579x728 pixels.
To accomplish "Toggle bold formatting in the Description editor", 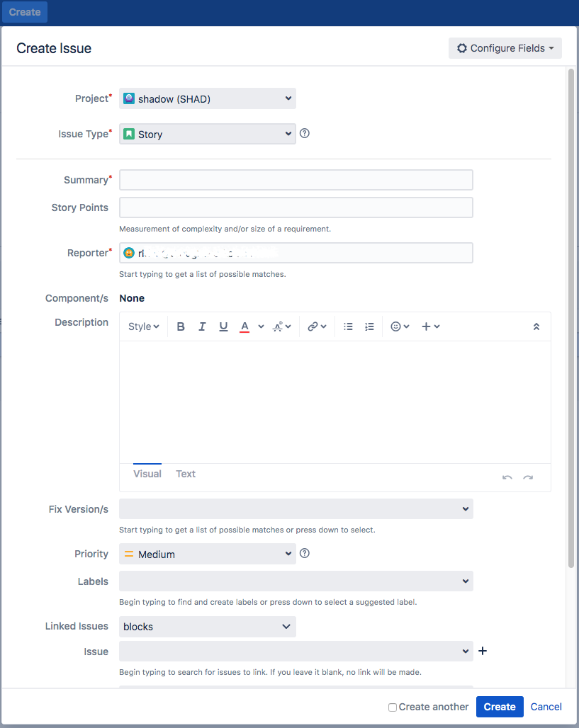I will click(181, 326).
